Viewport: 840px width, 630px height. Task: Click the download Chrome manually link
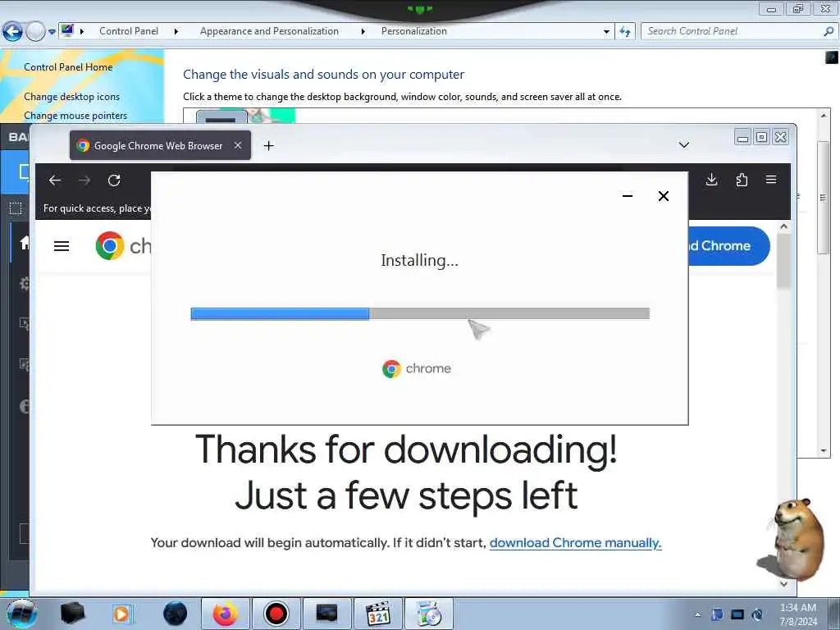click(x=575, y=543)
